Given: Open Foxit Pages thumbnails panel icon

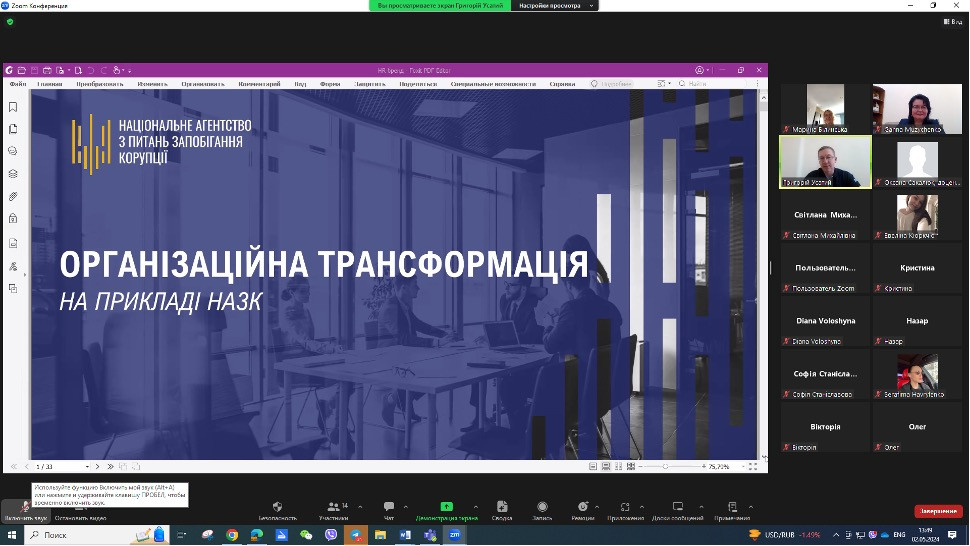Looking at the screenshot, I should [13, 129].
